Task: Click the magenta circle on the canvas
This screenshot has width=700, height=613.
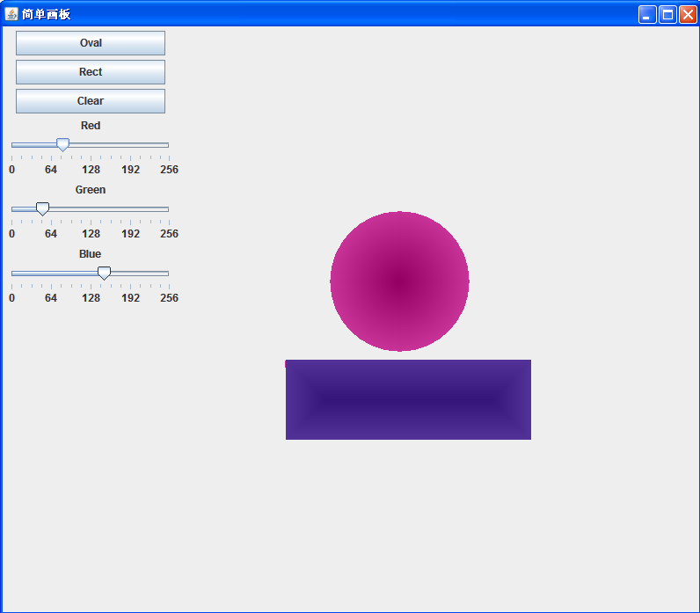Action: pyautogui.click(x=399, y=281)
